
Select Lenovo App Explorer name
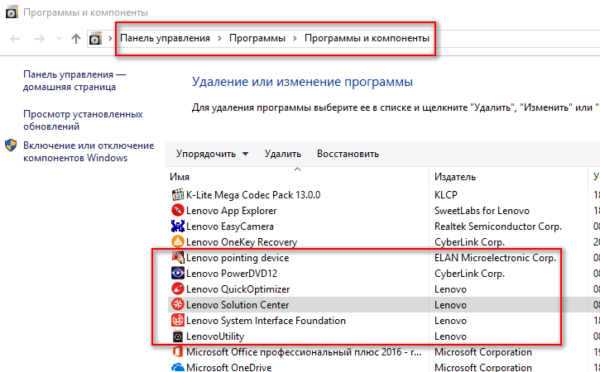coord(231,210)
